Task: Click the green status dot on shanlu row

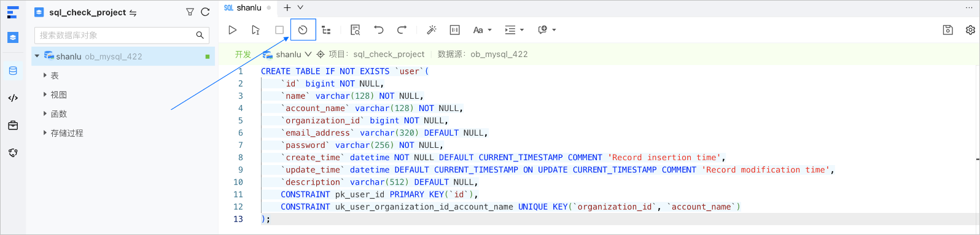Action: click(208, 56)
